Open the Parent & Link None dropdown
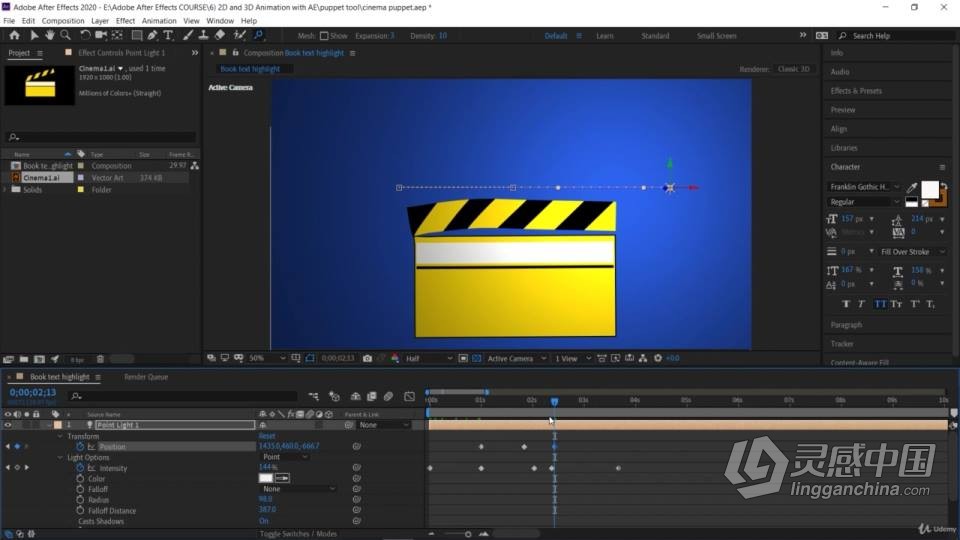The image size is (960, 540). pyautogui.click(x=383, y=425)
